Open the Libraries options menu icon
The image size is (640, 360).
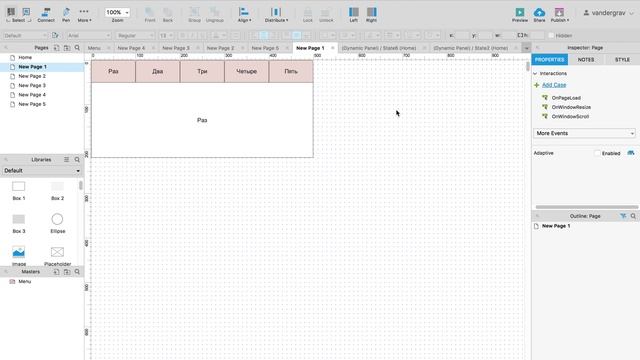click(67, 160)
